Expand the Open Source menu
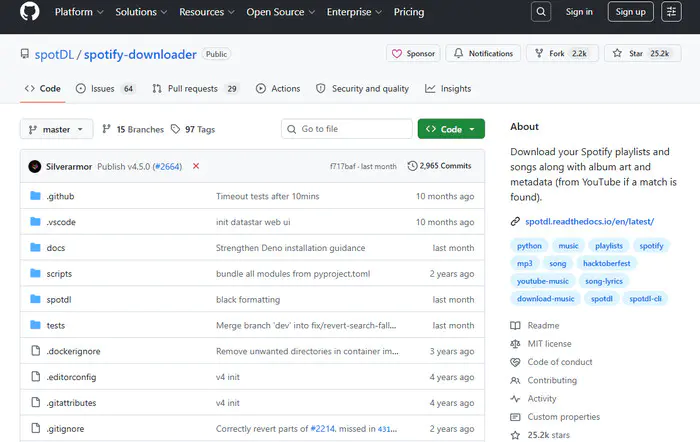 [x=280, y=12]
